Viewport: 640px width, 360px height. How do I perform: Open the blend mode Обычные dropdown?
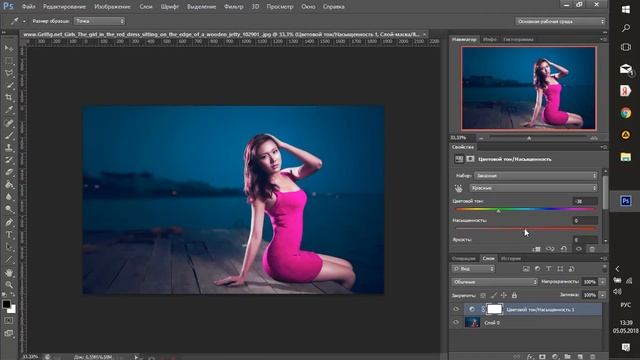(x=495, y=282)
